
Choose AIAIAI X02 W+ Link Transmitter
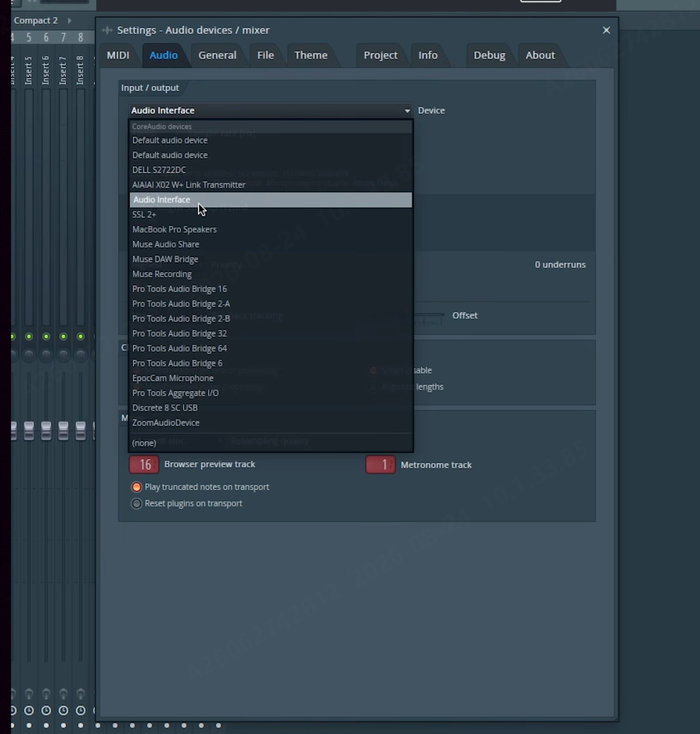click(x=271, y=185)
